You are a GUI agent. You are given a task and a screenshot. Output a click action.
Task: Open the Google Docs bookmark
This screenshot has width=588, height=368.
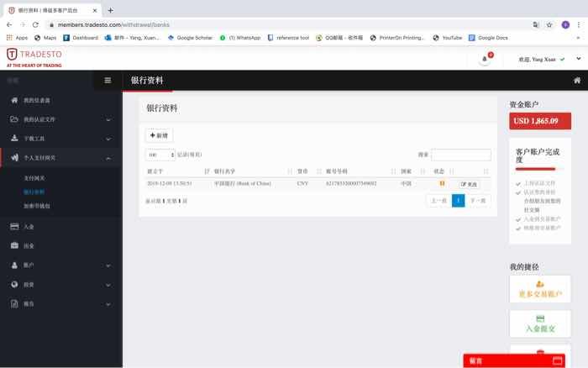point(488,38)
